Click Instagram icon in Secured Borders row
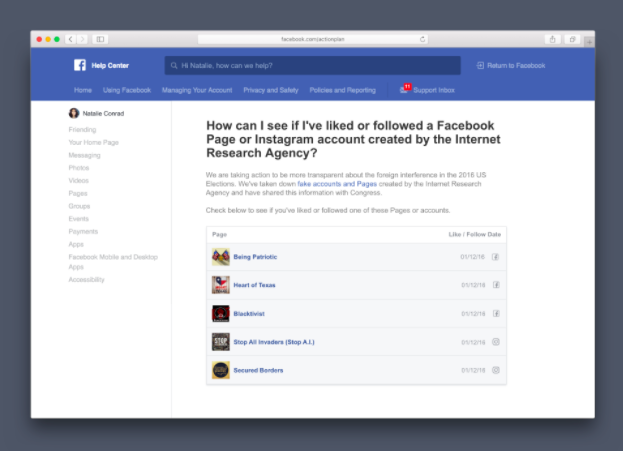 point(496,370)
